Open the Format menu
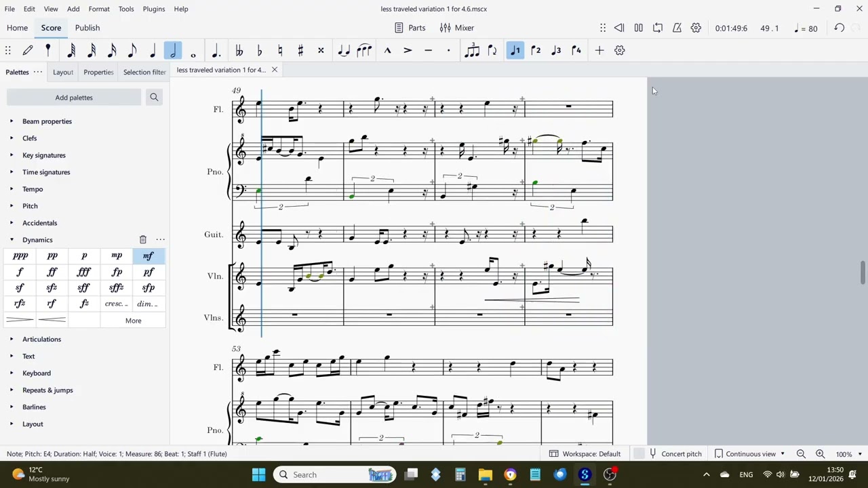This screenshot has height=488, width=868. (x=99, y=9)
